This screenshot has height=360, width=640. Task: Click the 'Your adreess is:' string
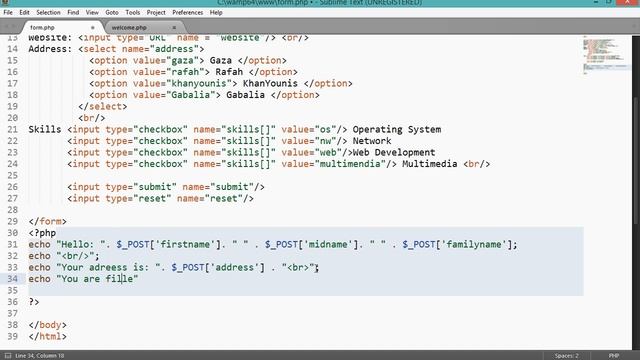(108, 267)
